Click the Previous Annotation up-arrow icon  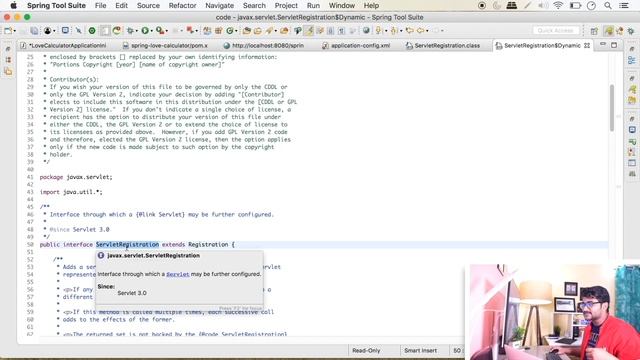(393, 31)
